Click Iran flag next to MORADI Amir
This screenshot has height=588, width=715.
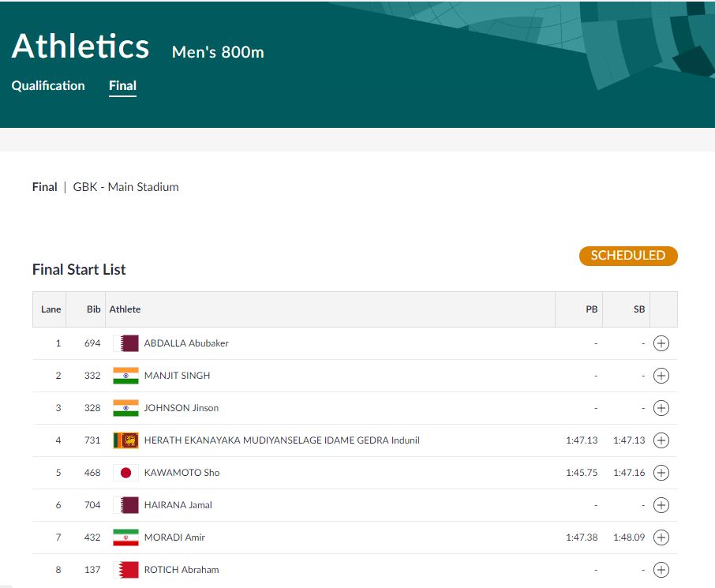(x=125, y=537)
